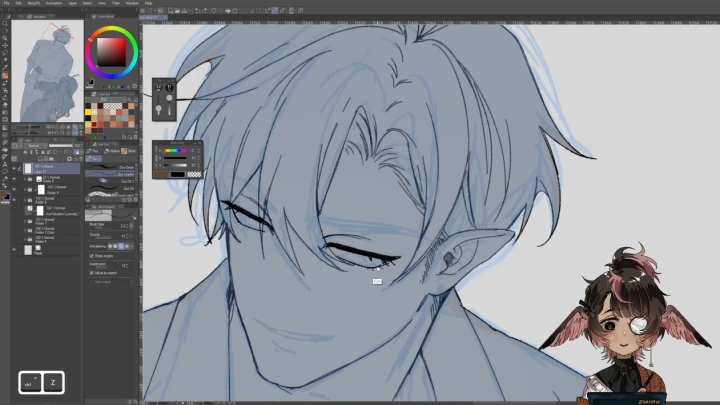
Task: Toggle the Adjust by speed checkbox
Action: point(92,272)
